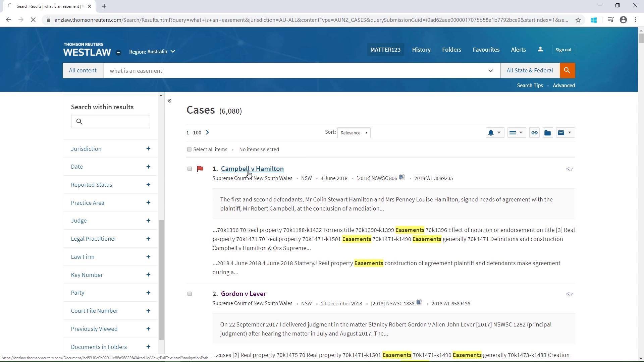This screenshot has width=644, height=362.
Task: Click MATTER123 client ID
Action: point(385,50)
